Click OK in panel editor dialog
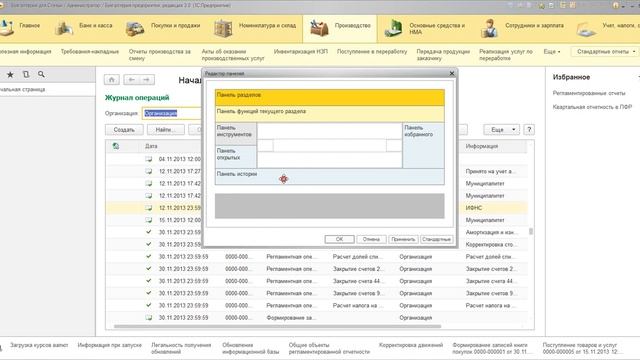Image resolution: width=640 pixels, height=360 pixels. coord(339,239)
